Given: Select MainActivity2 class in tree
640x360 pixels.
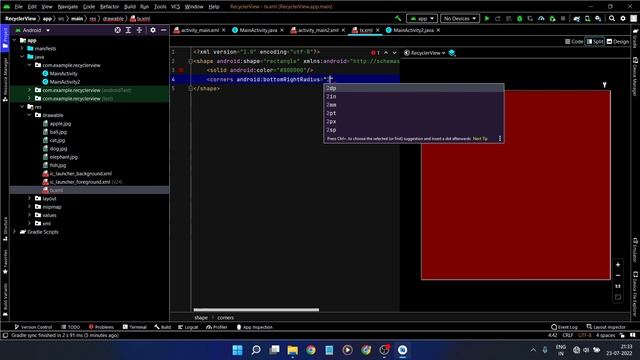Looking at the screenshot, I should coord(61,82).
